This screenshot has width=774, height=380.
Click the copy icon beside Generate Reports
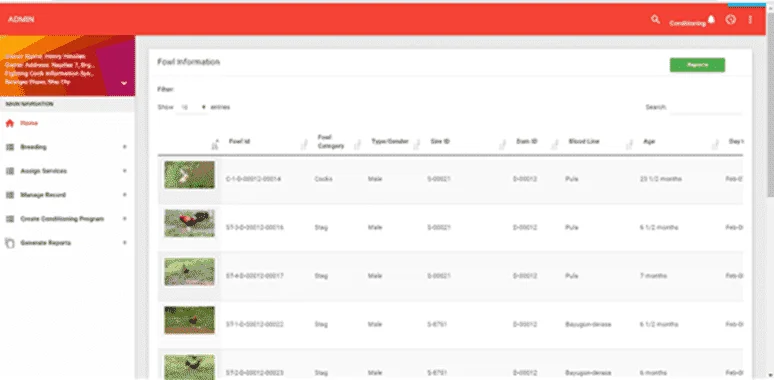pos(9,243)
